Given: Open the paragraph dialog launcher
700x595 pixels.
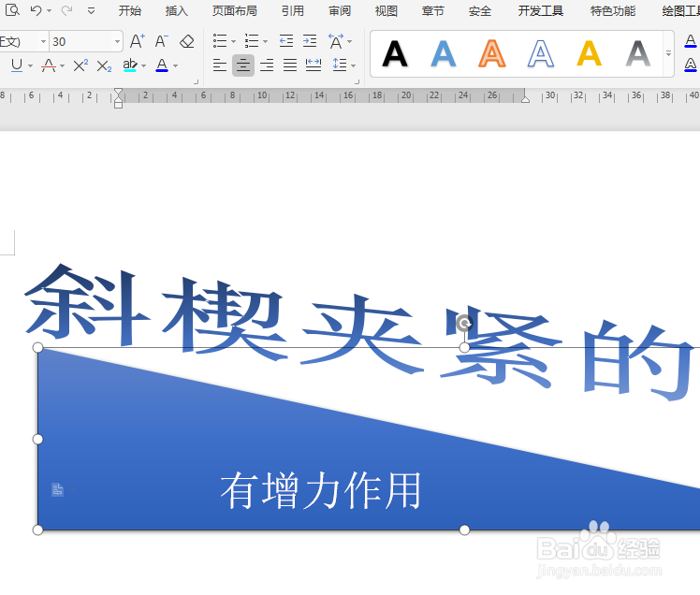Looking at the screenshot, I should click(357, 81).
